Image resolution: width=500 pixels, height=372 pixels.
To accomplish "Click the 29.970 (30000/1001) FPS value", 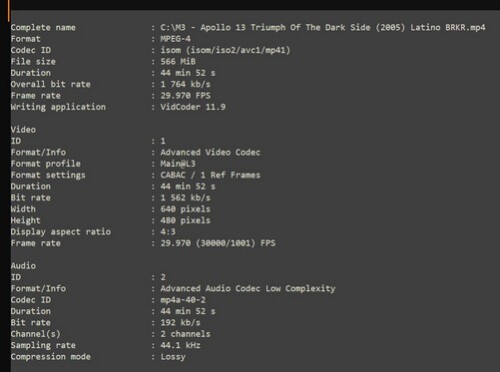I will [218, 243].
